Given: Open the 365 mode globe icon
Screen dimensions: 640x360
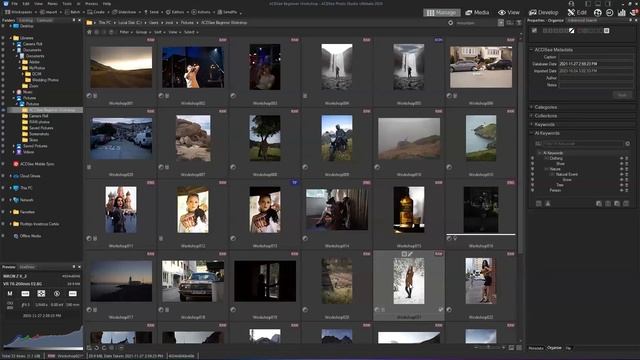Looking at the screenshot, I should 598,13.
